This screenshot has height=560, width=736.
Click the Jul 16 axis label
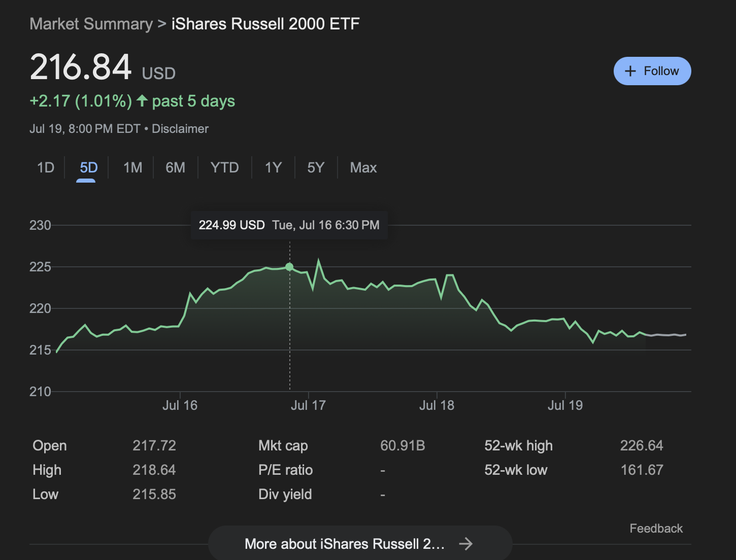[x=180, y=405]
